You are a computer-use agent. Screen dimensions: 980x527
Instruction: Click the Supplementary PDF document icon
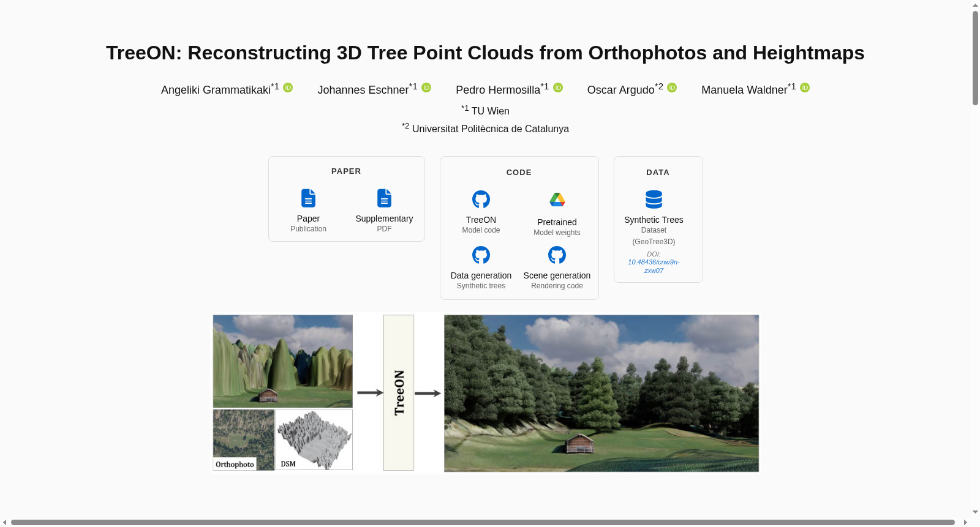384,198
